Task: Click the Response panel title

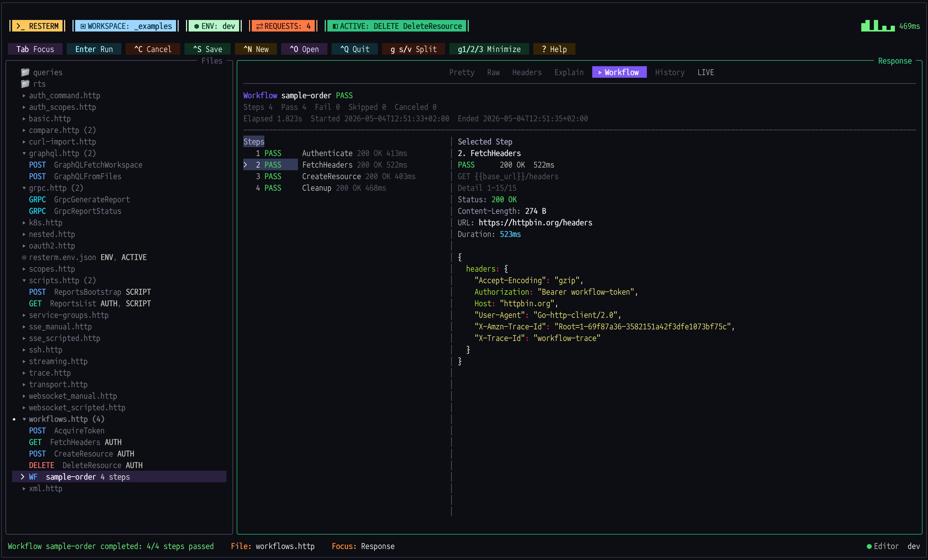Action: (x=895, y=61)
